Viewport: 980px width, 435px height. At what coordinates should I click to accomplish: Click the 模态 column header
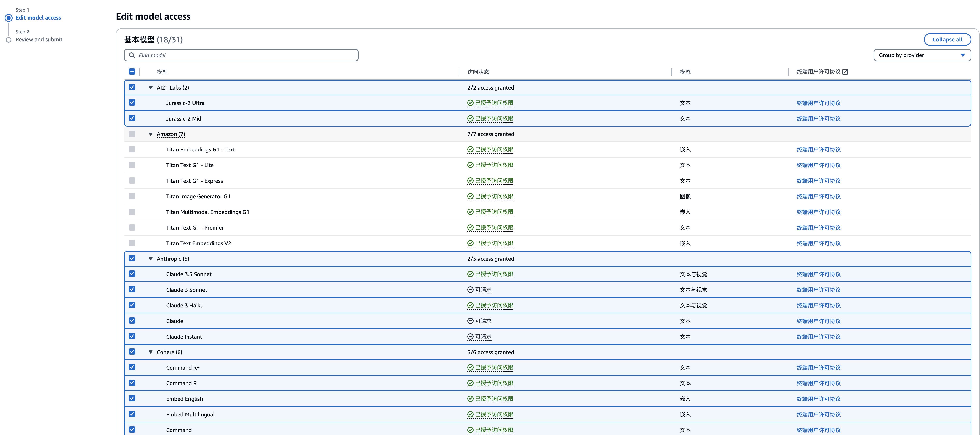pos(685,72)
